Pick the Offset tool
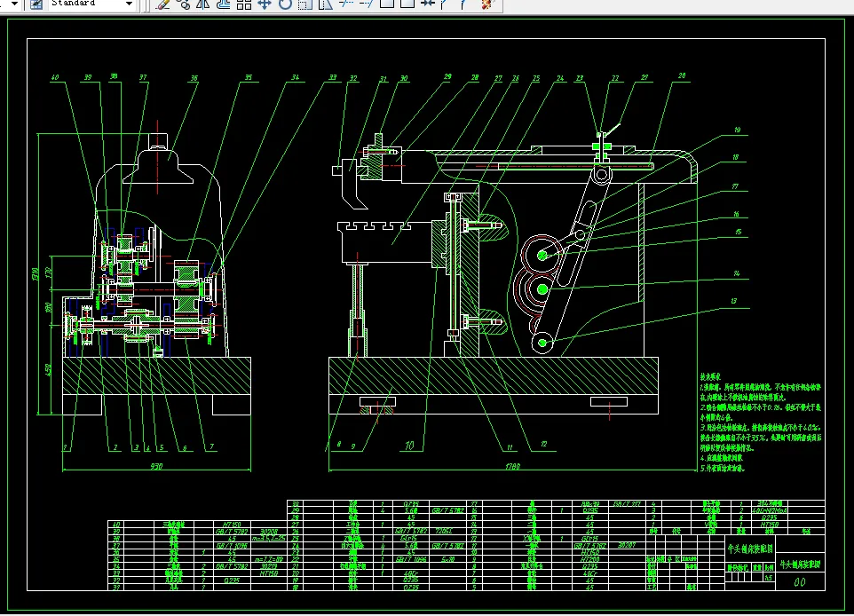 pyautogui.click(x=224, y=4)
